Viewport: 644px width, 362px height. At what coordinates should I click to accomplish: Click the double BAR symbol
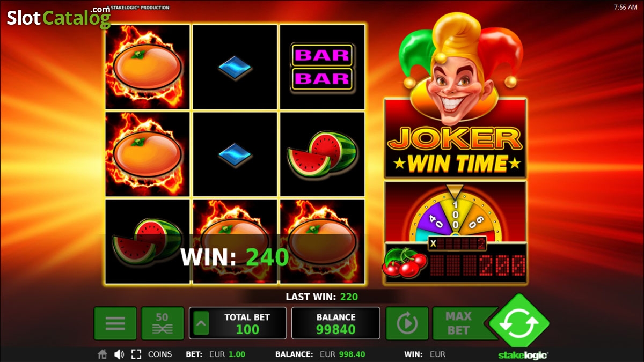pos(322,67)
